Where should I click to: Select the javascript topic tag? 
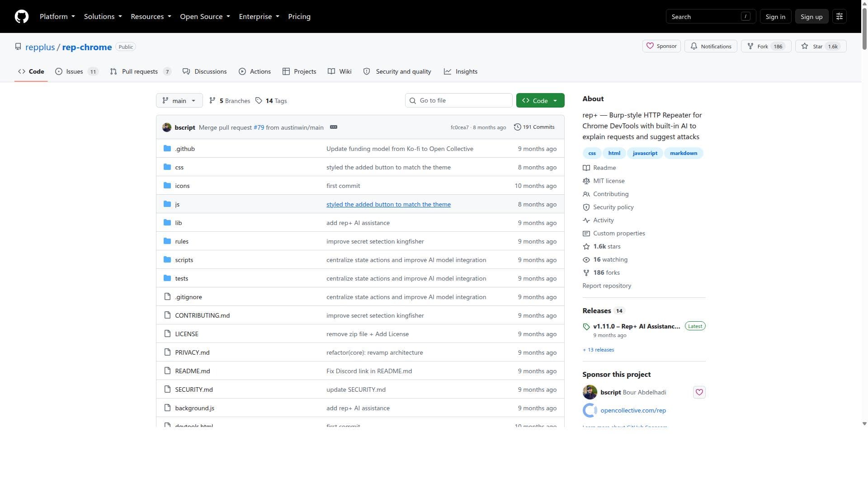(x=645, y=153)
